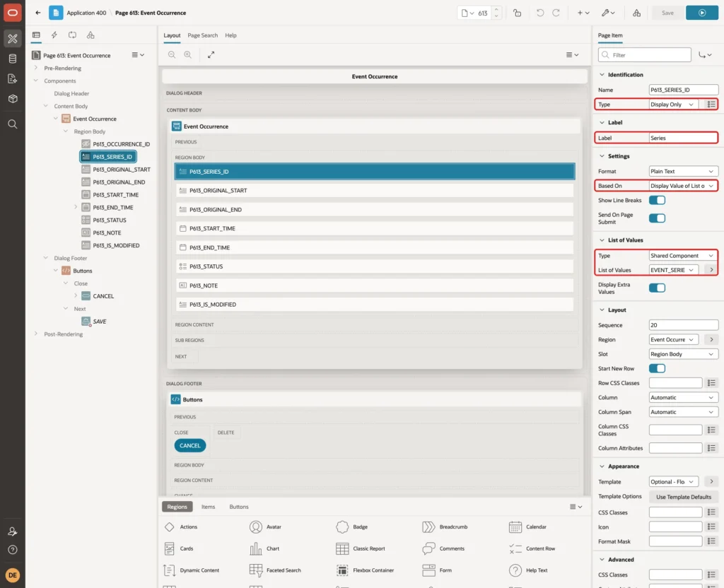Open the item Type dropdown showing Display Only
The width and height of the screenshot is (724, 588).
673,105
